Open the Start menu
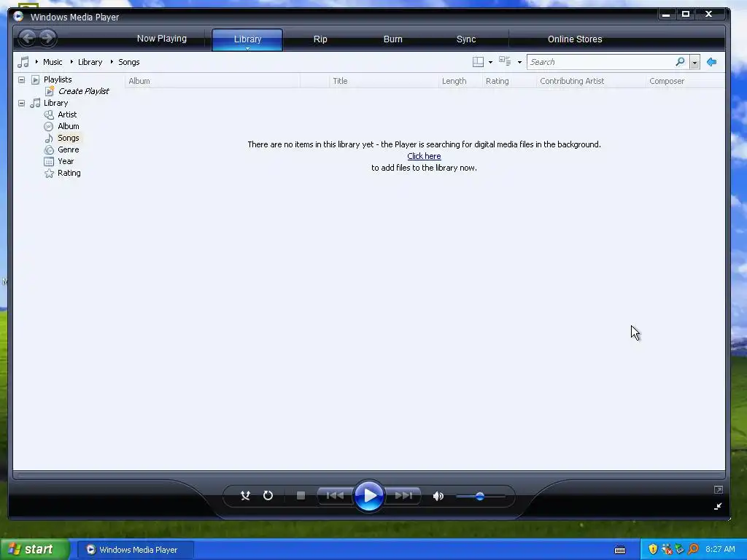747x560 pixels. 34,550
